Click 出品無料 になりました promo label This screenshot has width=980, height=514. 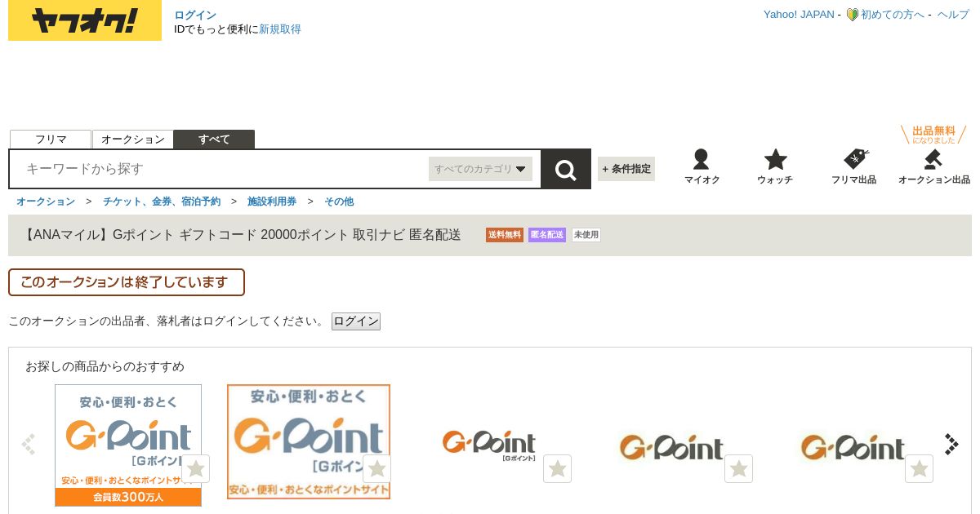(x=933, y=135)
